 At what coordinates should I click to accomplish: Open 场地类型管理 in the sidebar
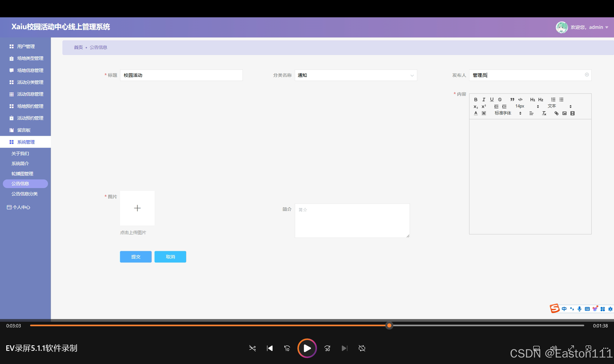click(x=26, y=58)
